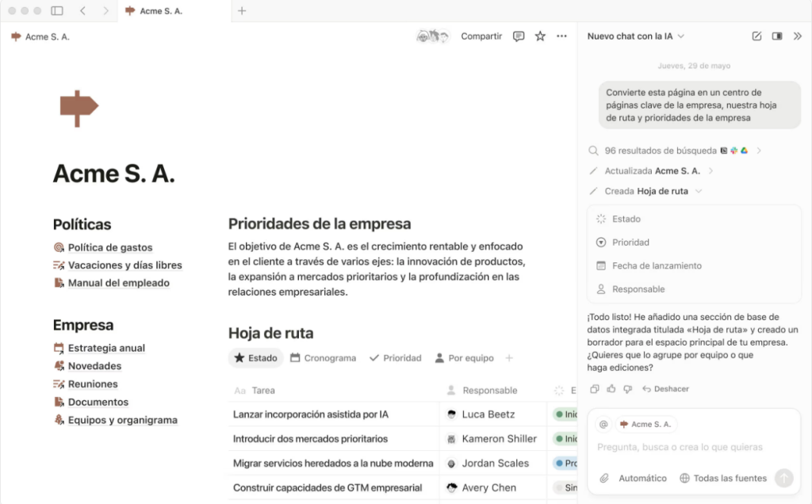Click the attach file paperclip icon
Screen dimensions: 812x504
(603, 478)
